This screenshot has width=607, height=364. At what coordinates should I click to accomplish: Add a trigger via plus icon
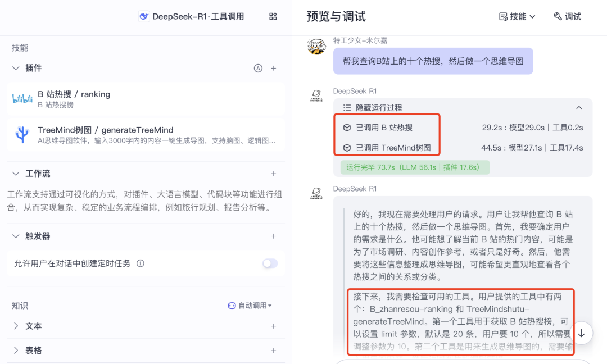click(x=273, y=236)
